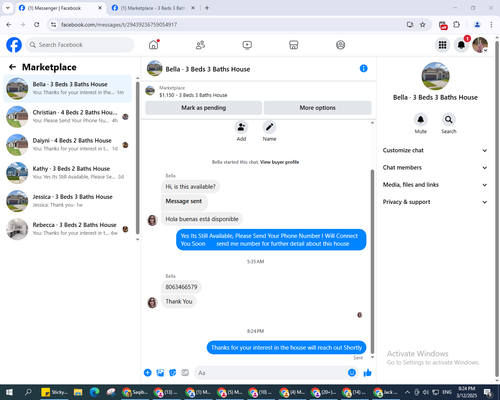The image size is (500, 400).
Task: Click the conversation list scrollbar
Action: (137, 157)
